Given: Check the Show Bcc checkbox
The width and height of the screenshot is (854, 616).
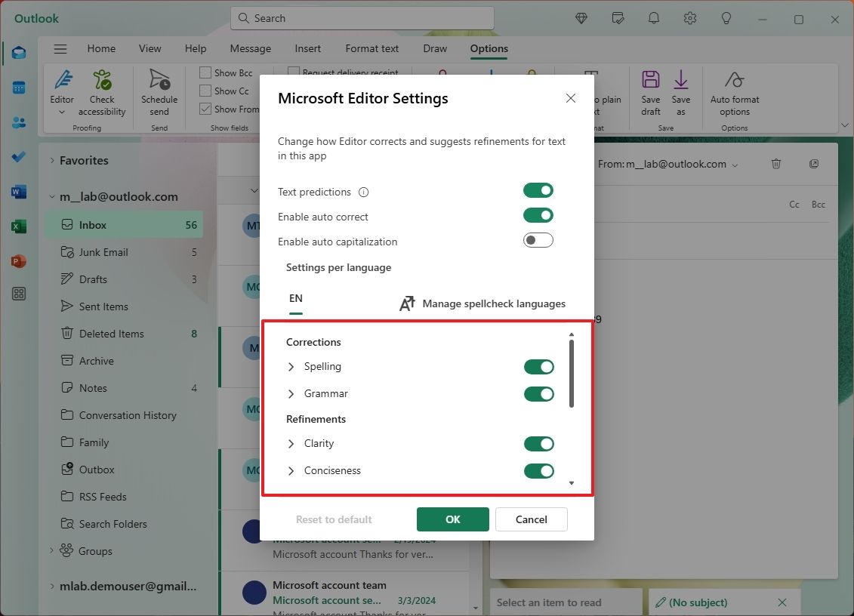Looking at the screenshot, I should (x=204, y=72).
